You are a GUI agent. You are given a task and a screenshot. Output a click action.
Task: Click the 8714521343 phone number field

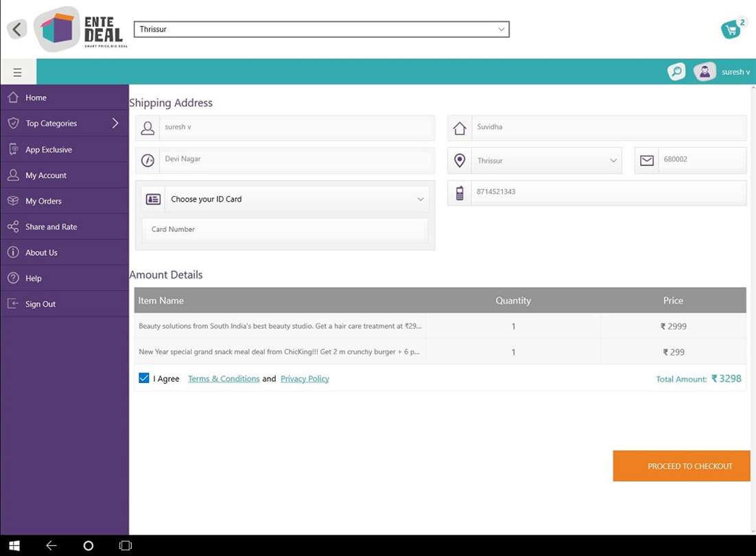[x=609, y=193]
